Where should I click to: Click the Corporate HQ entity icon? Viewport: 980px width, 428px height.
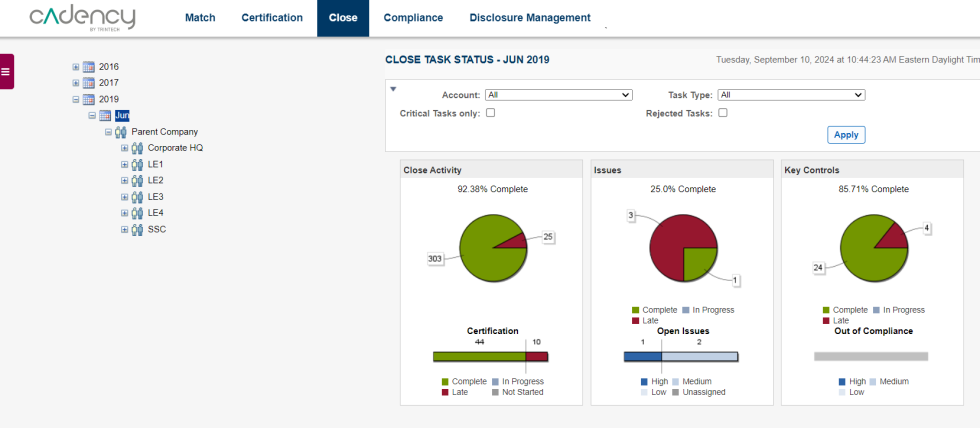coord(137,148)
